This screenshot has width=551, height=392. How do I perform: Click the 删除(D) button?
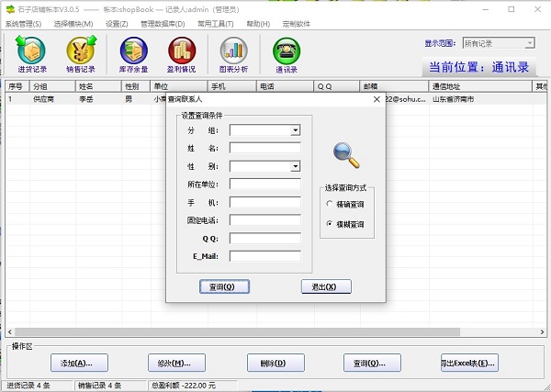pyautogui.click(x=275, y=363)
